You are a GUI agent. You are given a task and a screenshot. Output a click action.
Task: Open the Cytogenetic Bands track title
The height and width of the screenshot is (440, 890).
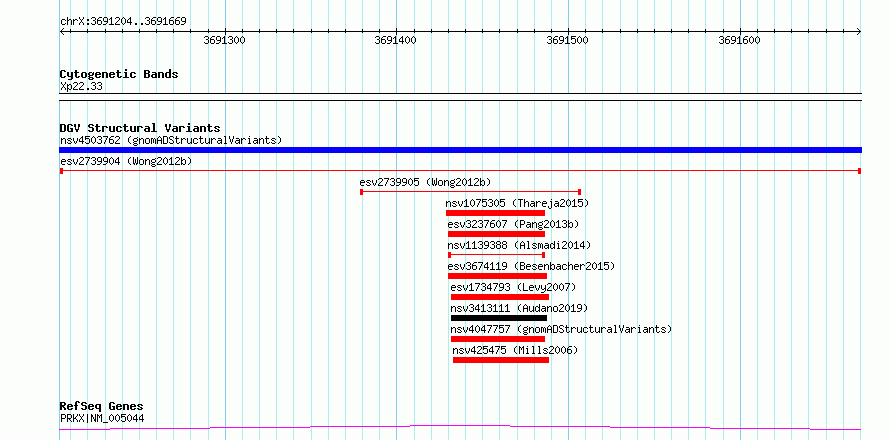coord(119,74)
